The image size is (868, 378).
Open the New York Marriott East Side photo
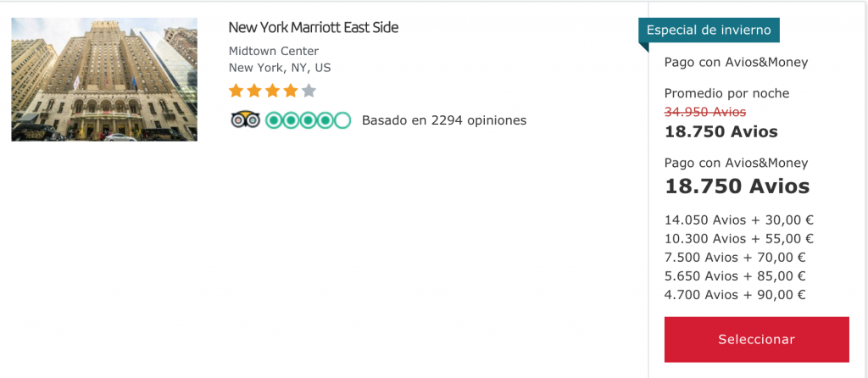pyautogui.click(x=104, y=80)
